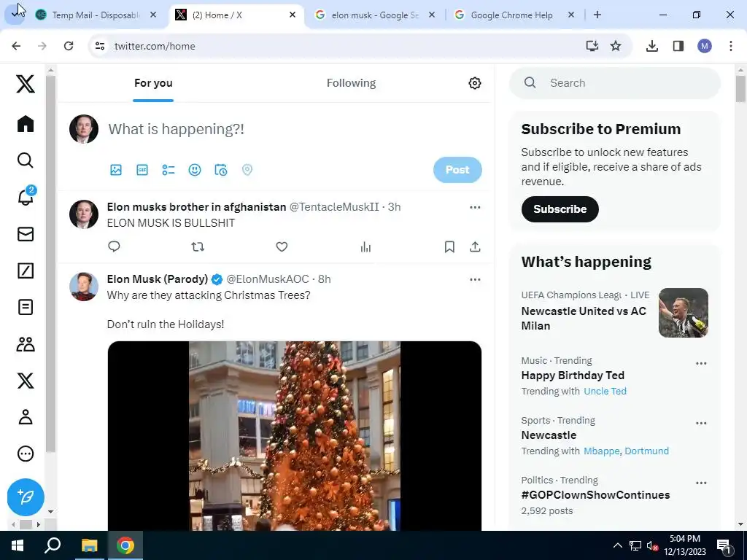Image resolution: width=747 pixels, height=560 pixels.
Task: View analytics of the TentacleMuskII post
Action: [365, 246]
